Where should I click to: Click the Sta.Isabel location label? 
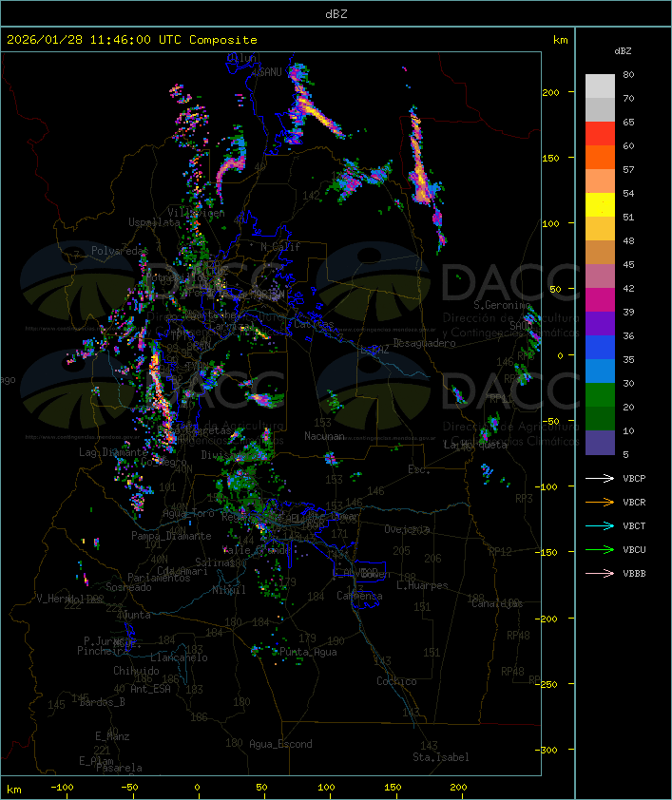pos(440,757)
